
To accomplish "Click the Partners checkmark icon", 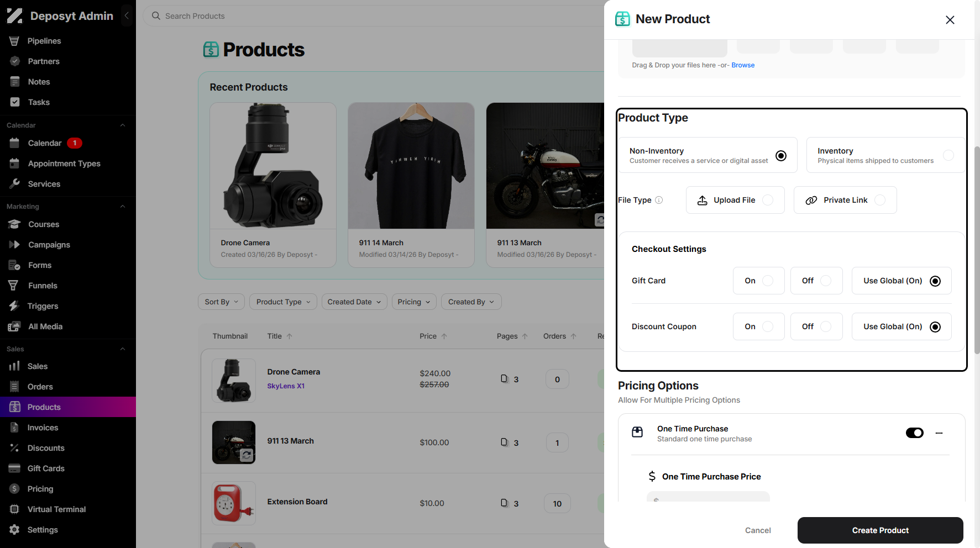I will point(15,61).
